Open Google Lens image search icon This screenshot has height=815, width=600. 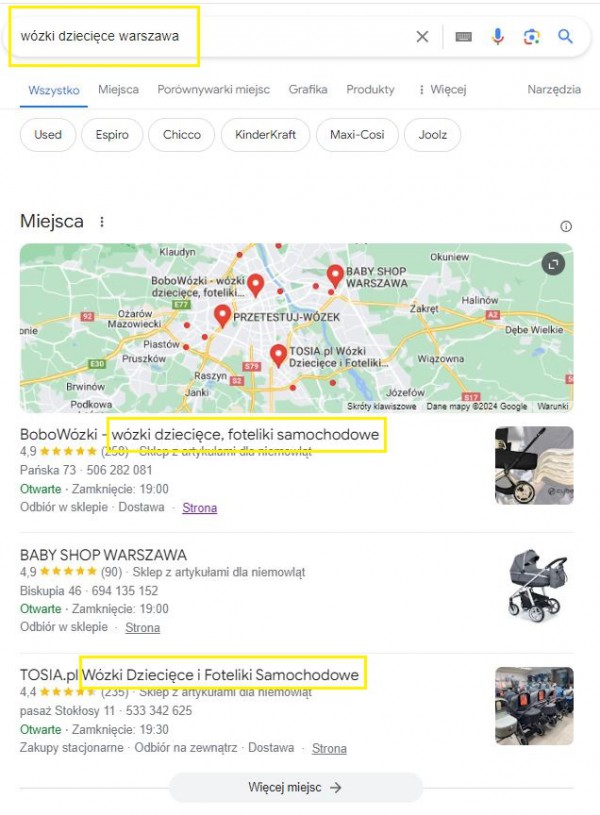coord(531,36)
